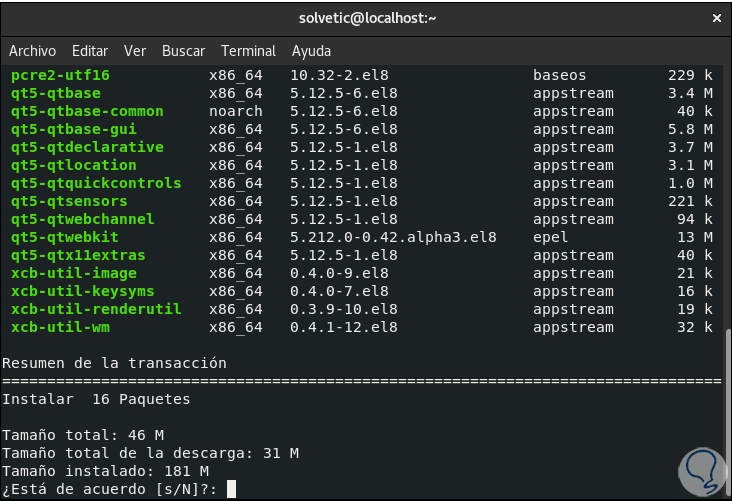Click the xcb-util-wm package name
Image resolution: width=732 pixels, height=502 pixels.
(60, 327)
